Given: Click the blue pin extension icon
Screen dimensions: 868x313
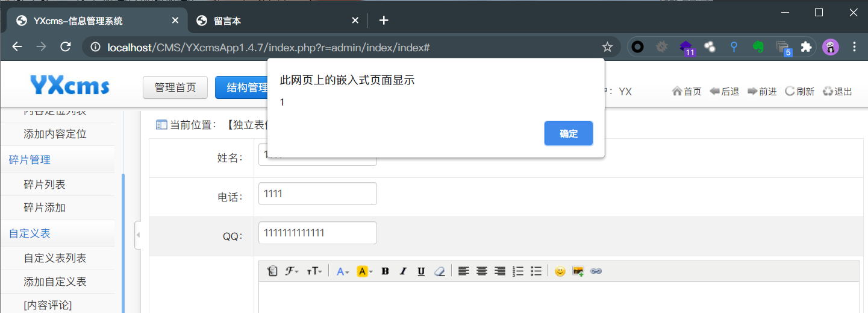Looking at the screenshot, I should tap(734, 47).
